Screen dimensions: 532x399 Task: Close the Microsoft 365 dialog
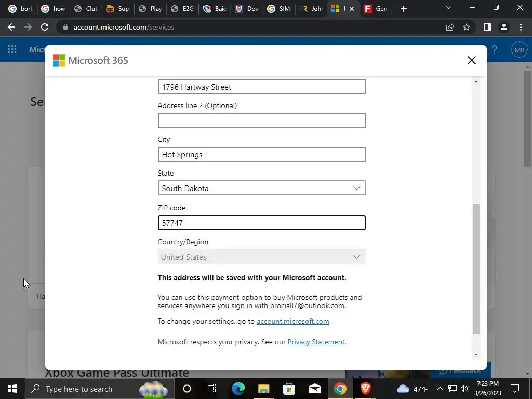click(471, 60)
